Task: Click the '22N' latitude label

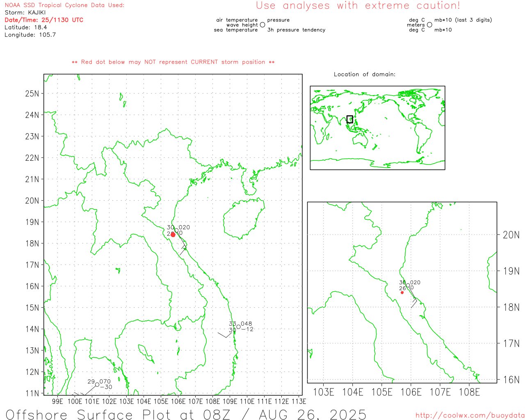Action: (32, 158)
